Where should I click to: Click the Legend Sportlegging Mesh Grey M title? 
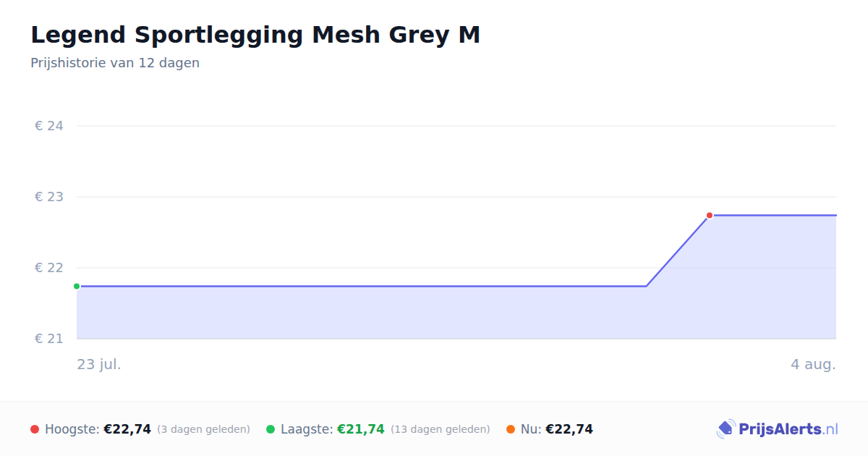pyautogui.click(x=255, y=35)
